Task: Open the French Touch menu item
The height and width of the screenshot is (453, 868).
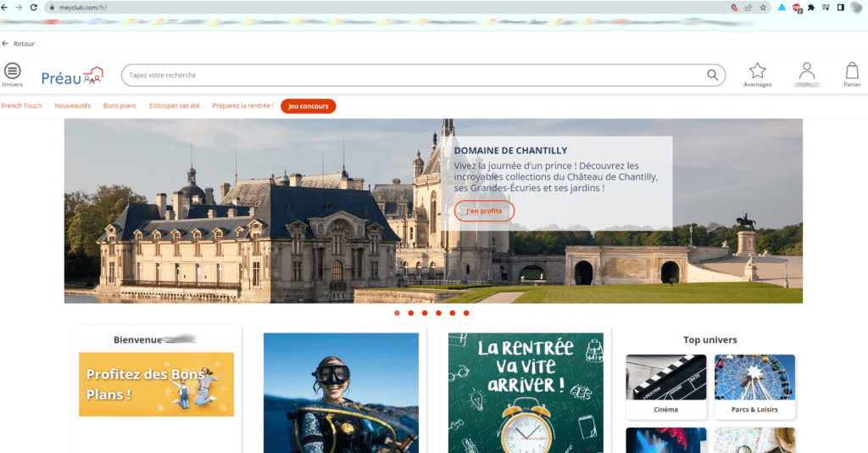Action: click(x=21, y=106)
